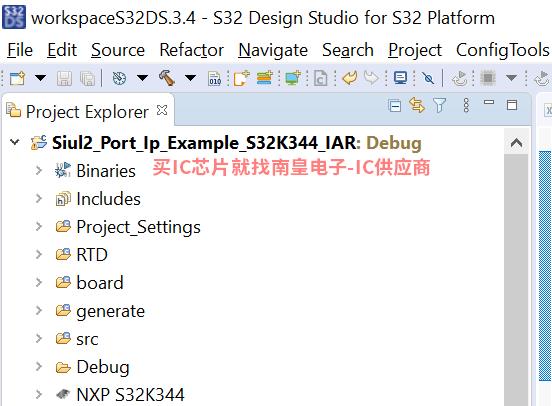
Task: Click the Collapse All icon in Project Explorer
Action: click(x=395, y=106)
